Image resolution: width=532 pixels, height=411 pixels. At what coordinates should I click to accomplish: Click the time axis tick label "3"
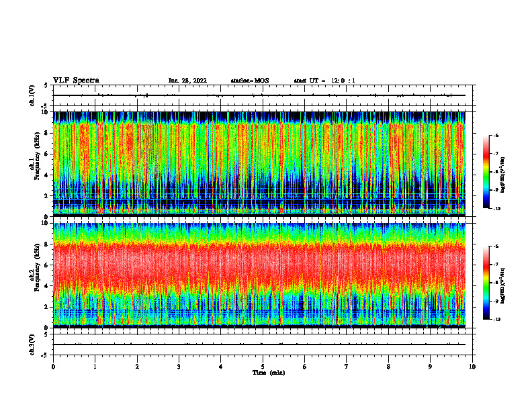click(x=179, y=367)
